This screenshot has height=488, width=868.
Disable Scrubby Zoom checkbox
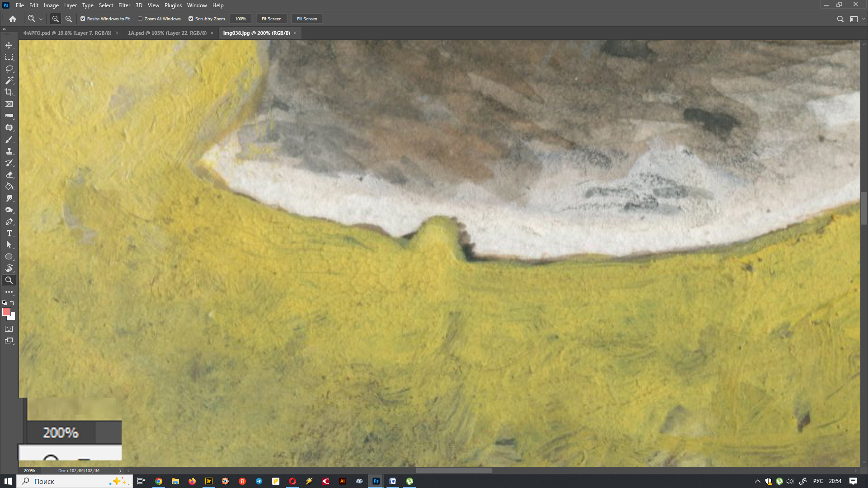[x=191, y=19]
